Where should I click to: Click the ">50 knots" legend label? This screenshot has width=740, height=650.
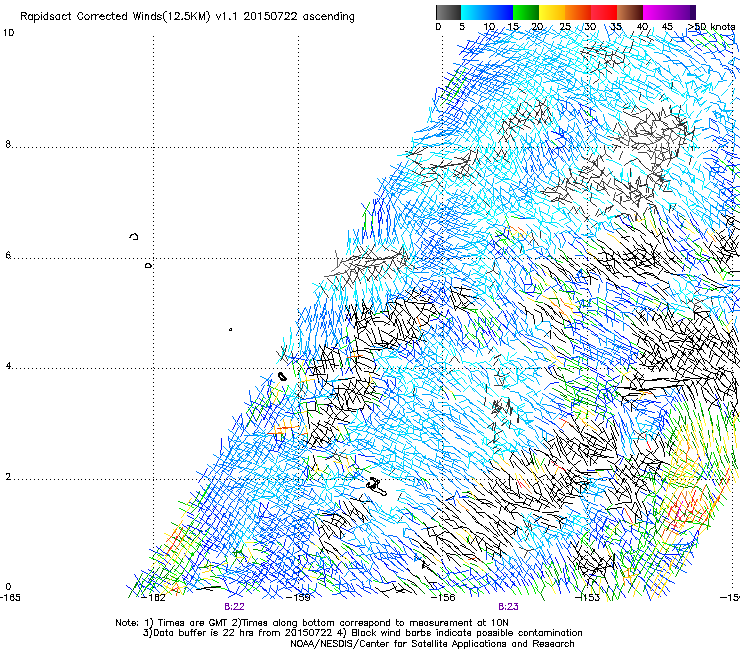click(711, 27)
